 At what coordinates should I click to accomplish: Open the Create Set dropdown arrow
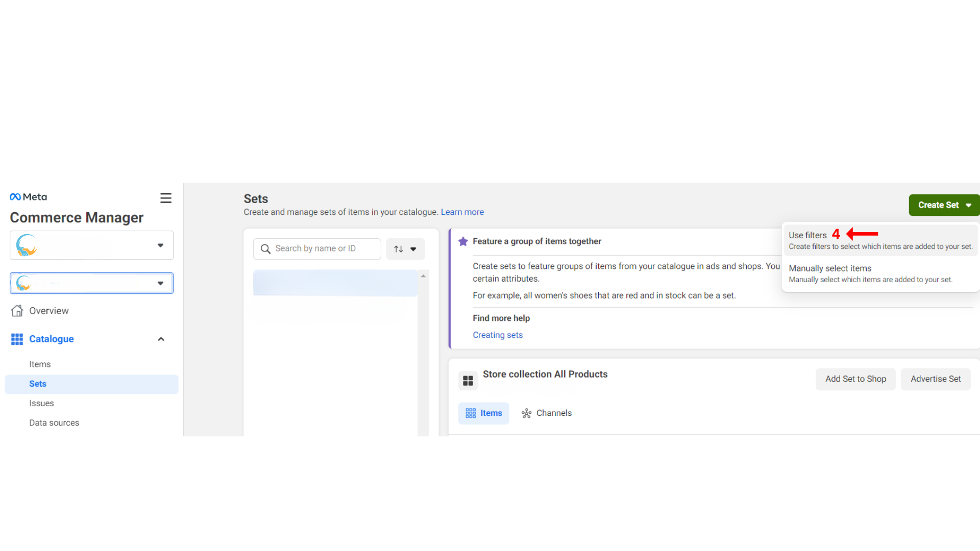968,205
